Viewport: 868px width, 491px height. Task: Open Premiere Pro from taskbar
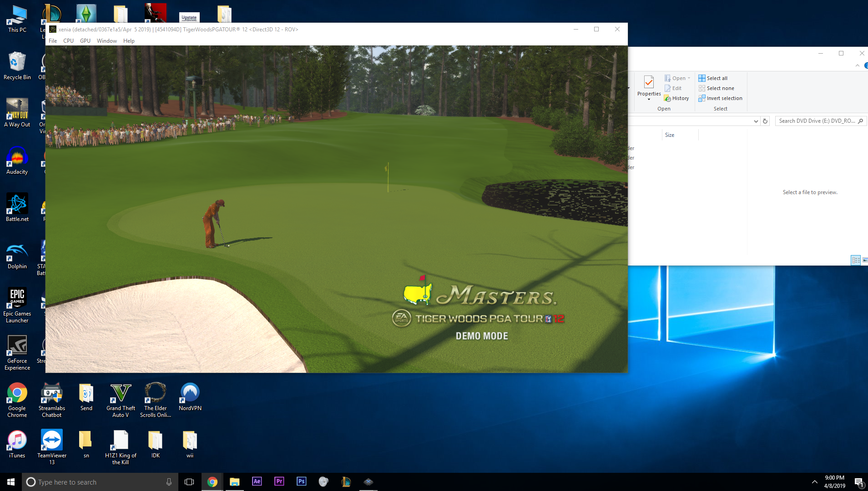point(279,481)
